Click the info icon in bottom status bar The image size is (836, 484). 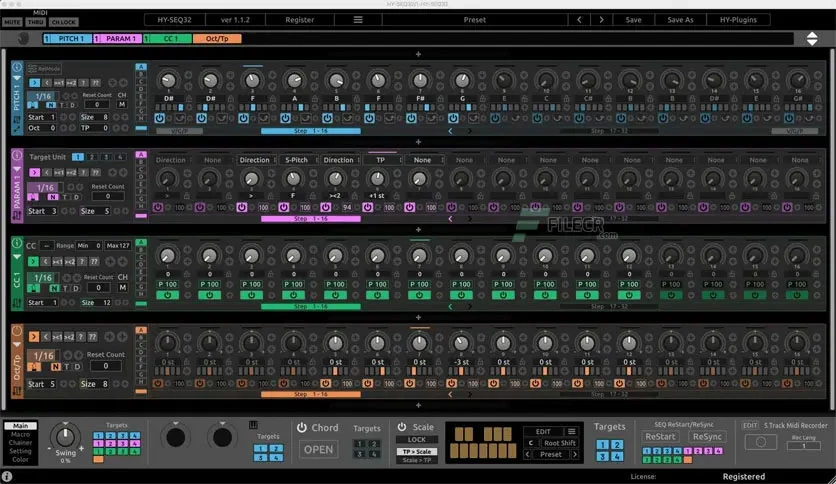7,477
